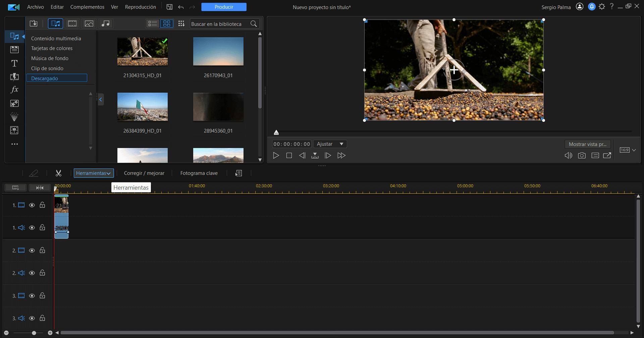Open the fx effects room
Image resolution: width=644 pixels, height=338 pixels.
pos(14,90)
